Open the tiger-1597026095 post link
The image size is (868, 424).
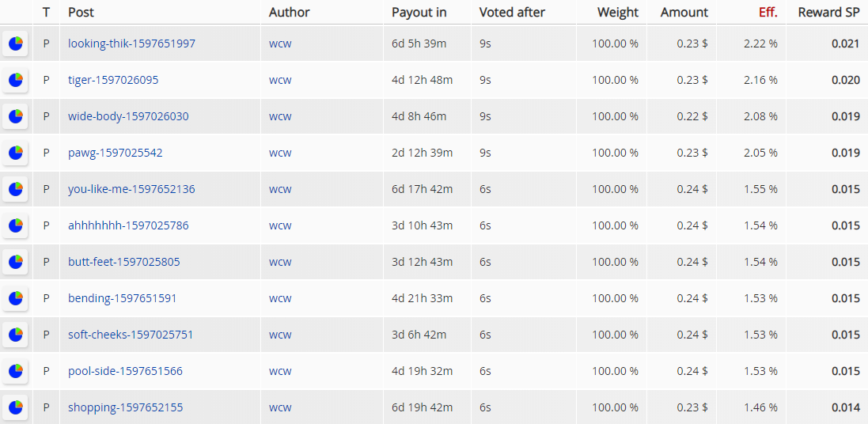click(113, 80)
